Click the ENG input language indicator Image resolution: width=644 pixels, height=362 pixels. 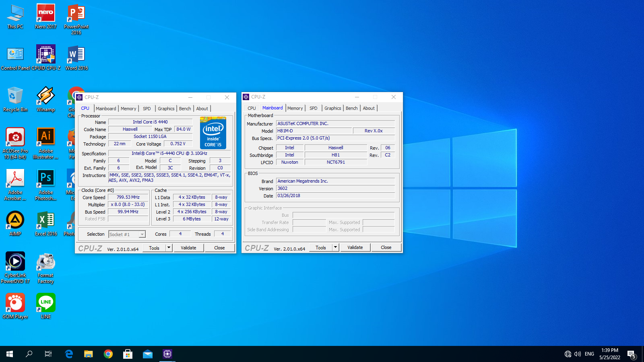click(590, 354)
